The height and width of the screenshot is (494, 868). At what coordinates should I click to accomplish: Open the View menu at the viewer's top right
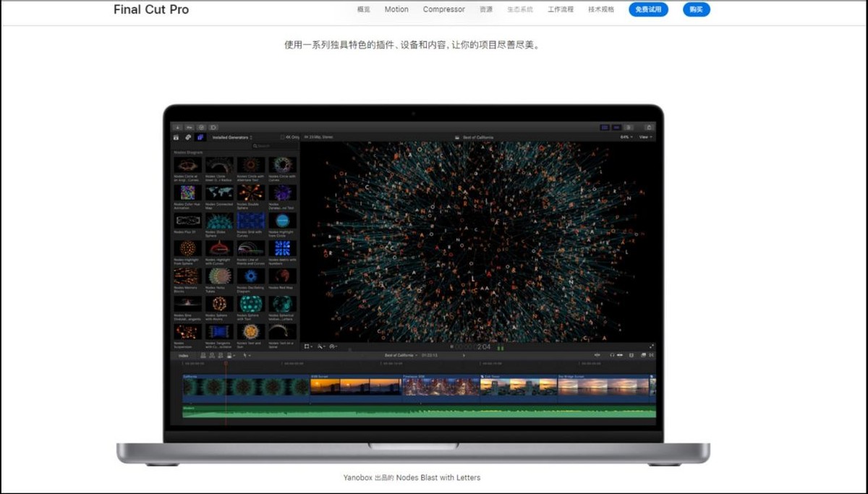[646, 137]
